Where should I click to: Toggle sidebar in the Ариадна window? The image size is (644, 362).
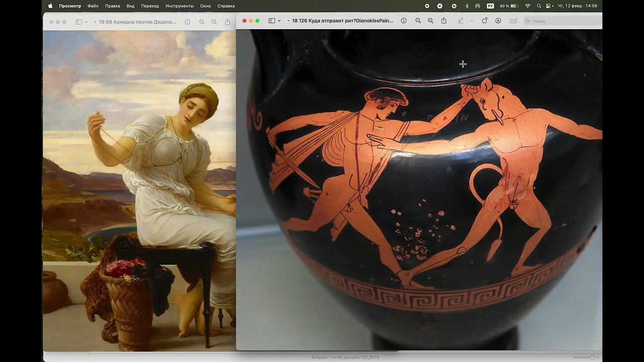point(78,22)
